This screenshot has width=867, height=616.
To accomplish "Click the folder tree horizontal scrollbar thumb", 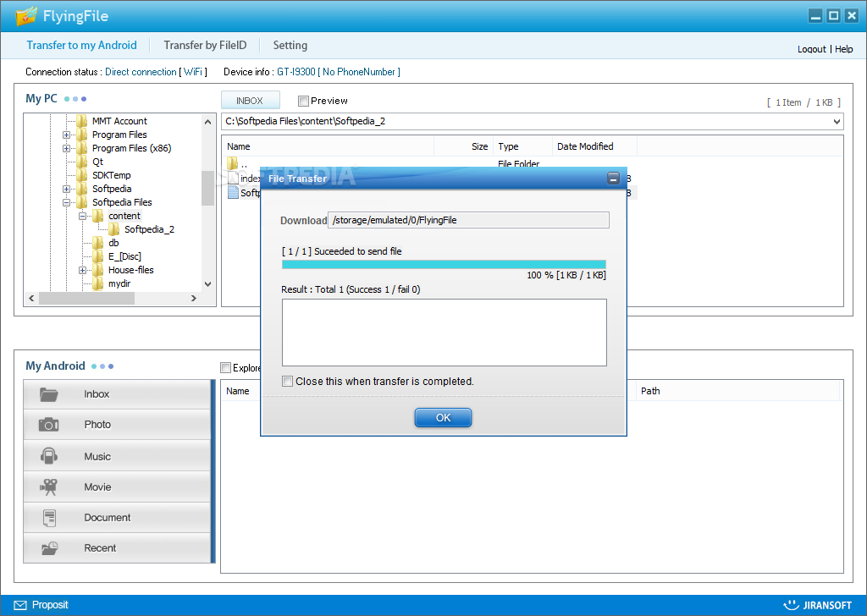I will [x=87, y=299].
